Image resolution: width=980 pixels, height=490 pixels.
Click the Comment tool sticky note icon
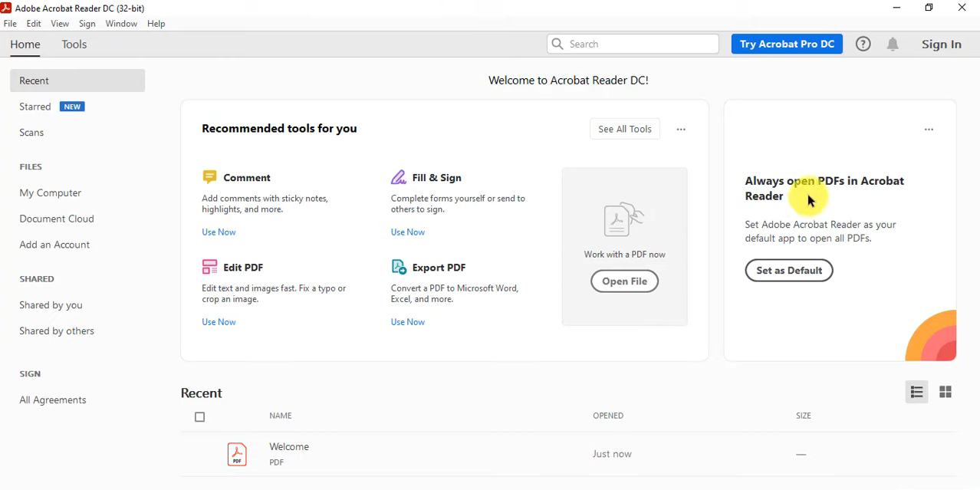coord(209,177)
